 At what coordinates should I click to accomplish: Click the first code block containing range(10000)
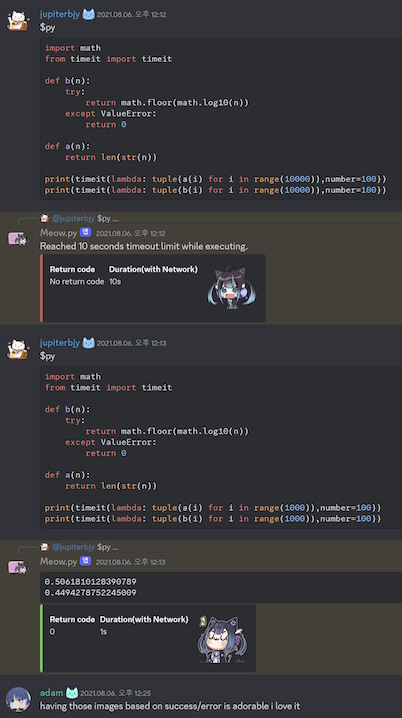[x=221, y=119]
